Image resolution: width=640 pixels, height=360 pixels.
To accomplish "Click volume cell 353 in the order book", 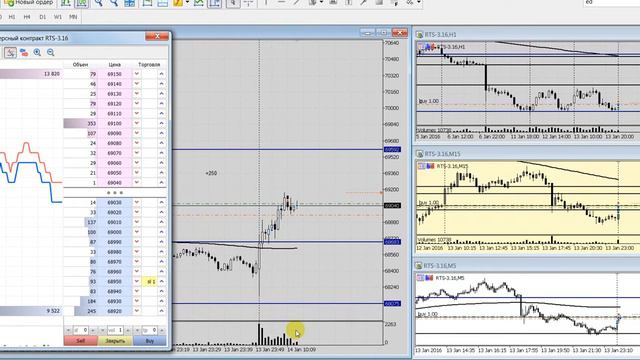I will 81,123.
